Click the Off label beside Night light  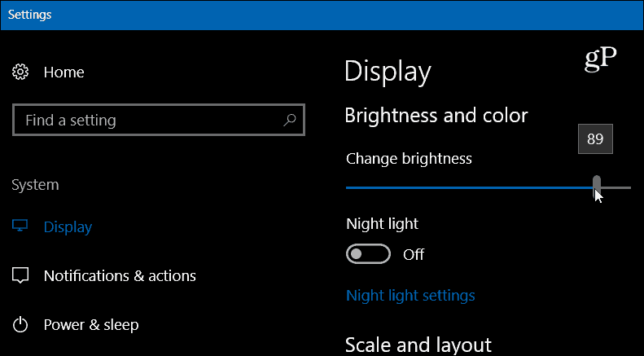pyautogui.click(x=413, y=255)
